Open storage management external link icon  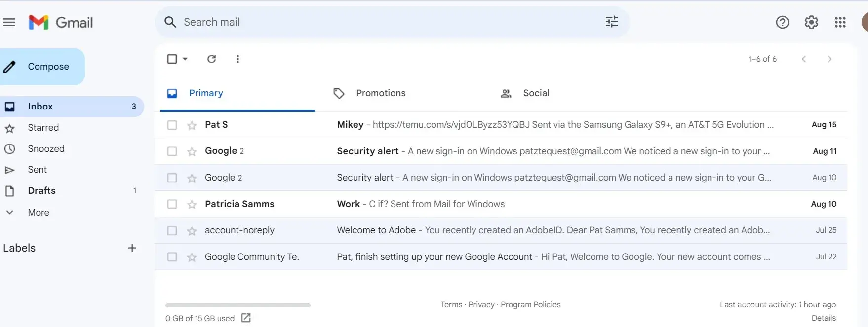pyautogui.click(x=246, y=318)
